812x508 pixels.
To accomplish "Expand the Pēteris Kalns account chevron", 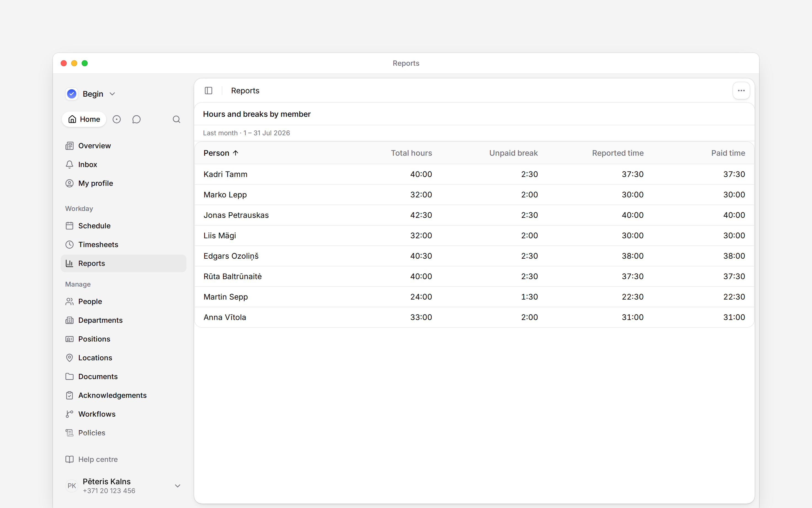I will coord(178,486).
